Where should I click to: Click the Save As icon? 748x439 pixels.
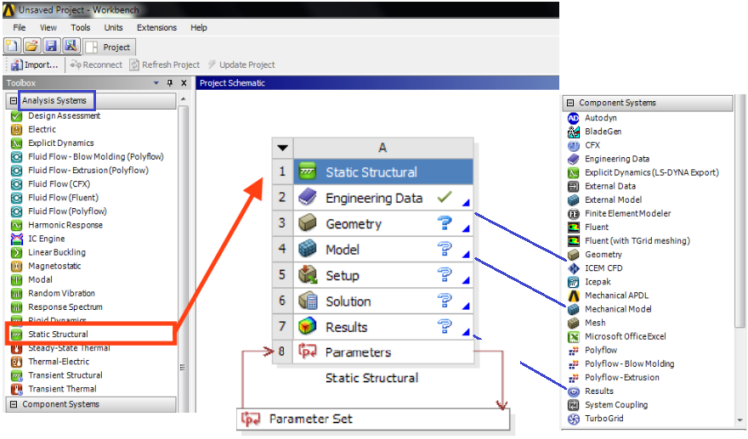71,46
